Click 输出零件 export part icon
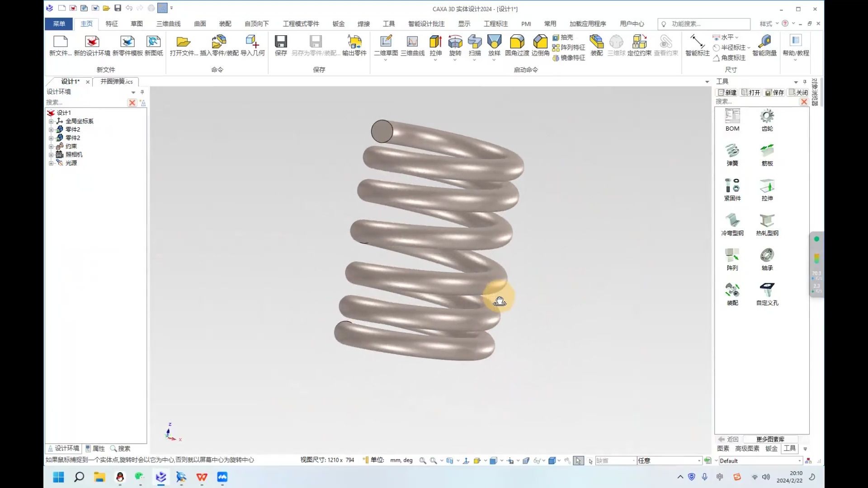Screen dimensions: 868x488 [x=354, y=46]
